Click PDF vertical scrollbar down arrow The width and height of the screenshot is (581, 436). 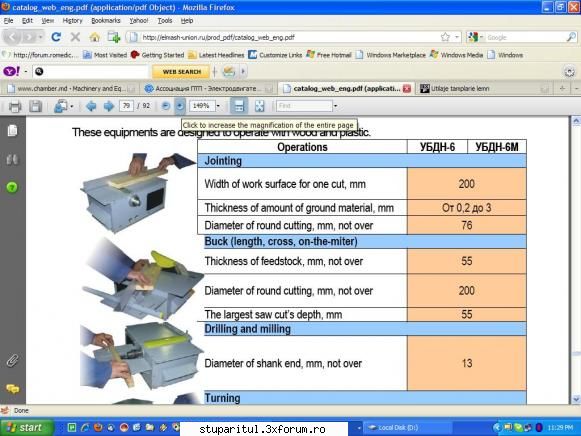point(575,400)
